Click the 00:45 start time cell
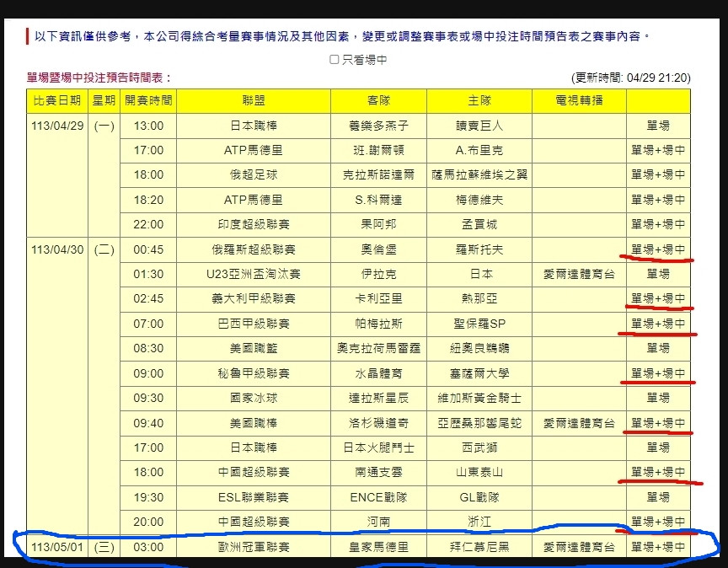 (148, 249)
